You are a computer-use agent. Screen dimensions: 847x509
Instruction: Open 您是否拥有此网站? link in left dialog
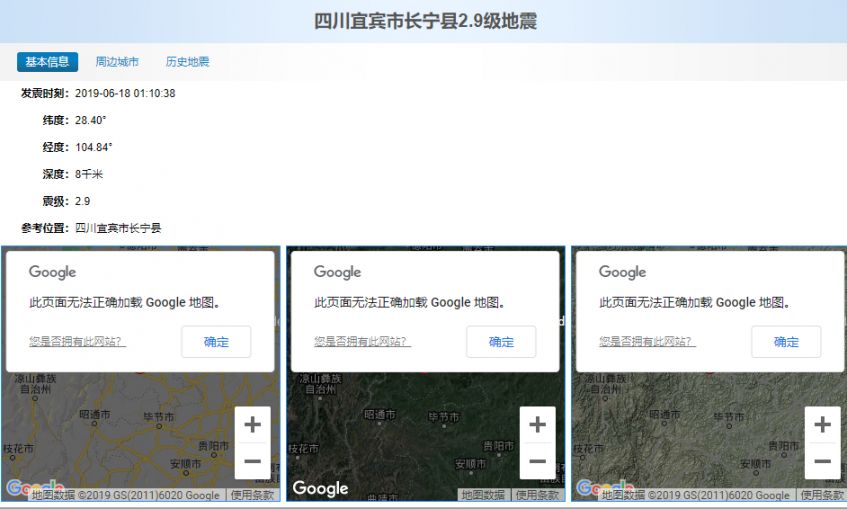(77, 342)
